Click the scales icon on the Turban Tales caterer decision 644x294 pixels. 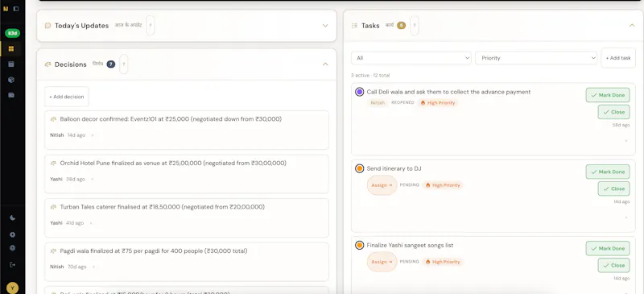(53, 207)
